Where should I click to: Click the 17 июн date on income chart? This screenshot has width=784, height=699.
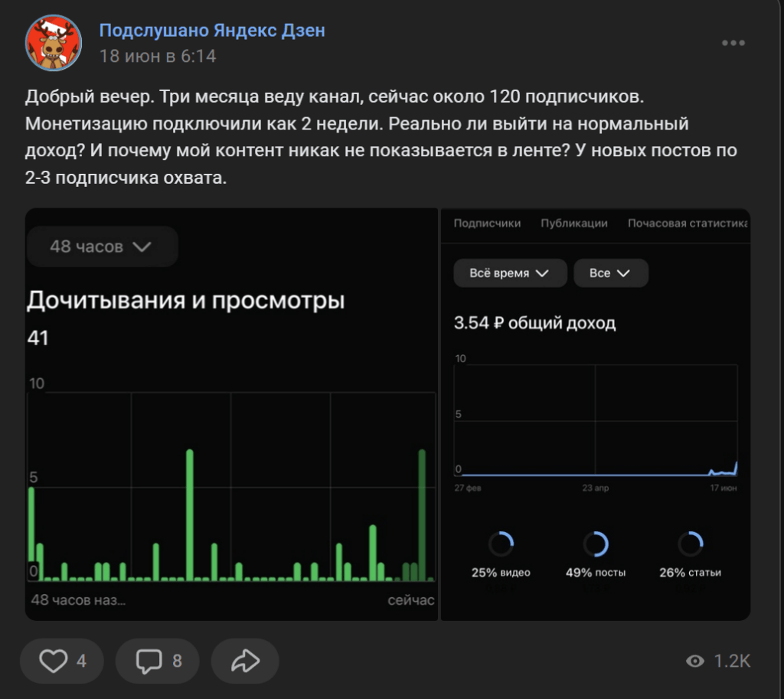723,488
